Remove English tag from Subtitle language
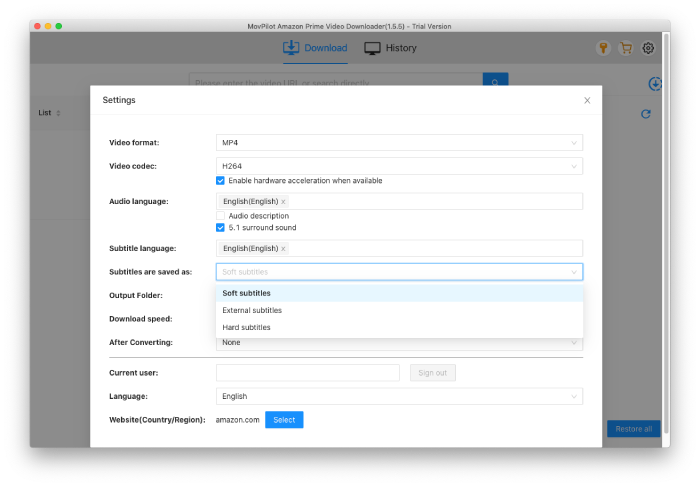Image resolution: width=700 pixels, height=487 pixels. (x=283, y=249)
